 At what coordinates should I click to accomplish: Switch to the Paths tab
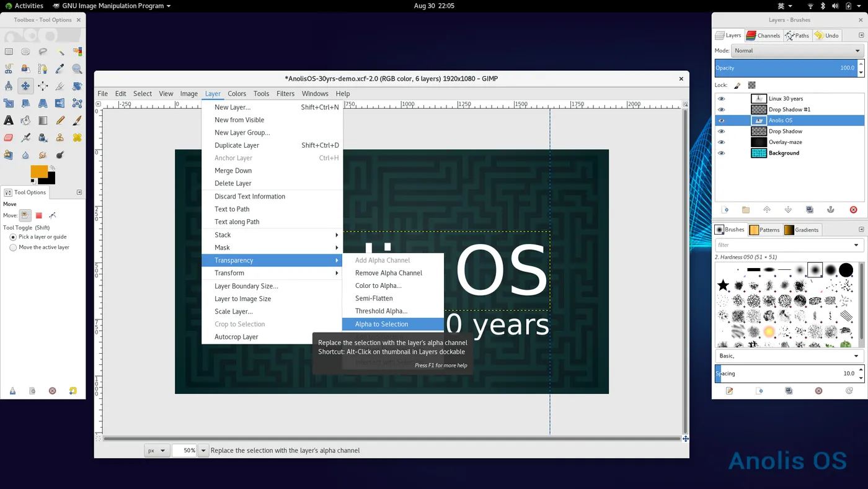pos(797,35)
